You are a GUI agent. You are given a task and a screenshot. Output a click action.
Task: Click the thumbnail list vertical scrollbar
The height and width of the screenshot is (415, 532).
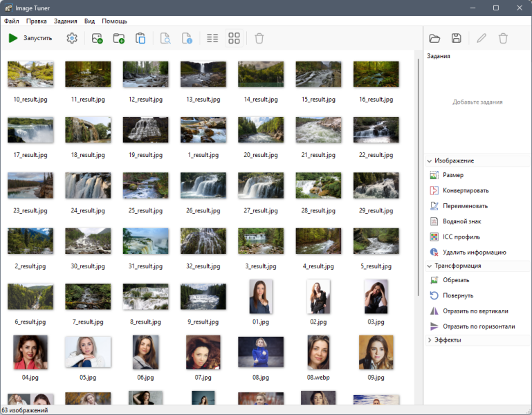click(419, 176)
